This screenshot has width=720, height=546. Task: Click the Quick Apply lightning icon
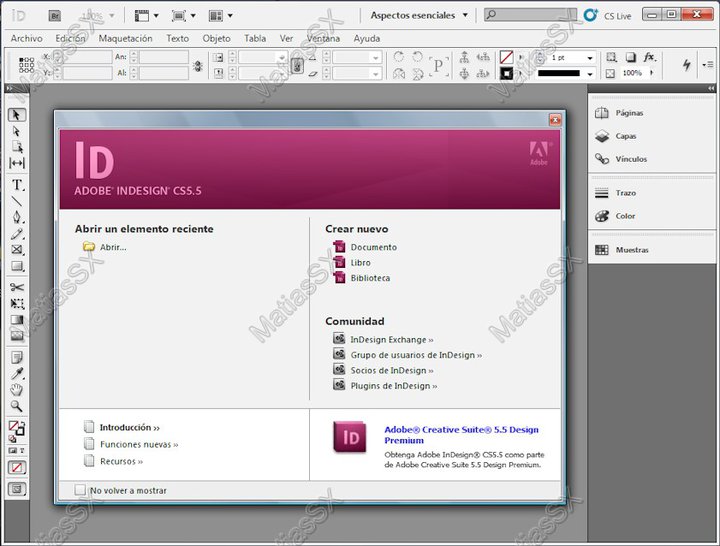[x=686, y=65]
